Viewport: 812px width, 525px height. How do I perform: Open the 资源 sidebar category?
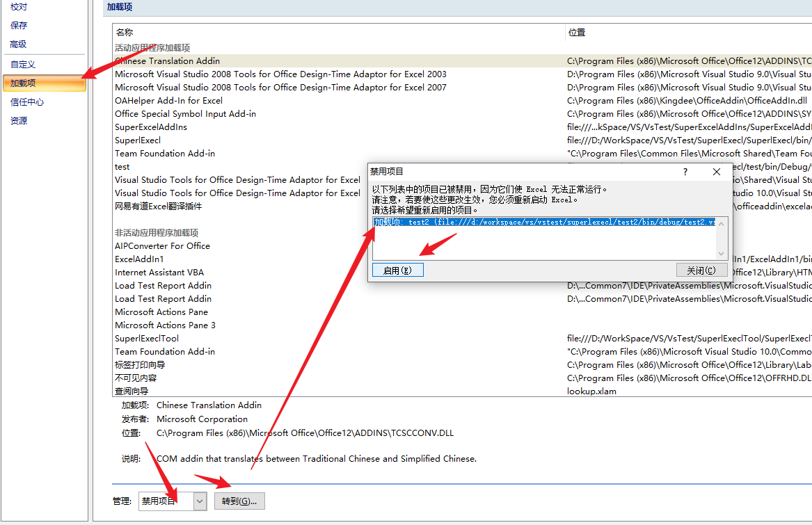[19, 120]
